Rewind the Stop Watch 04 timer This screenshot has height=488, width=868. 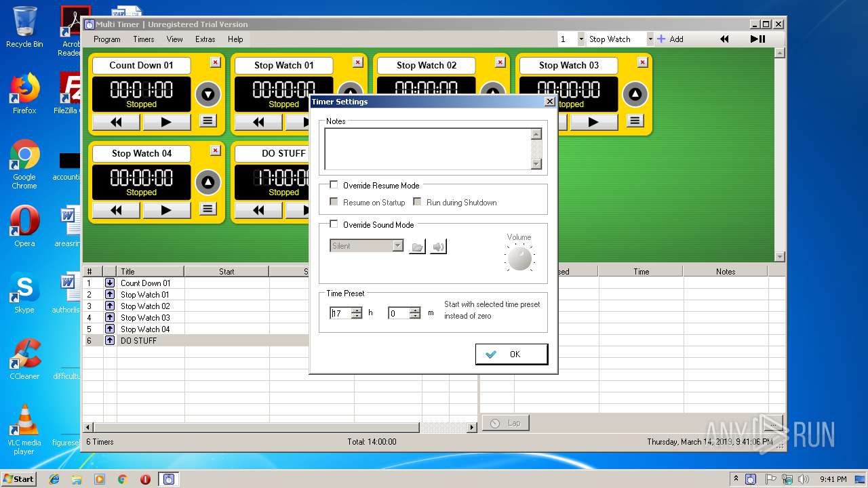[116, 210]
